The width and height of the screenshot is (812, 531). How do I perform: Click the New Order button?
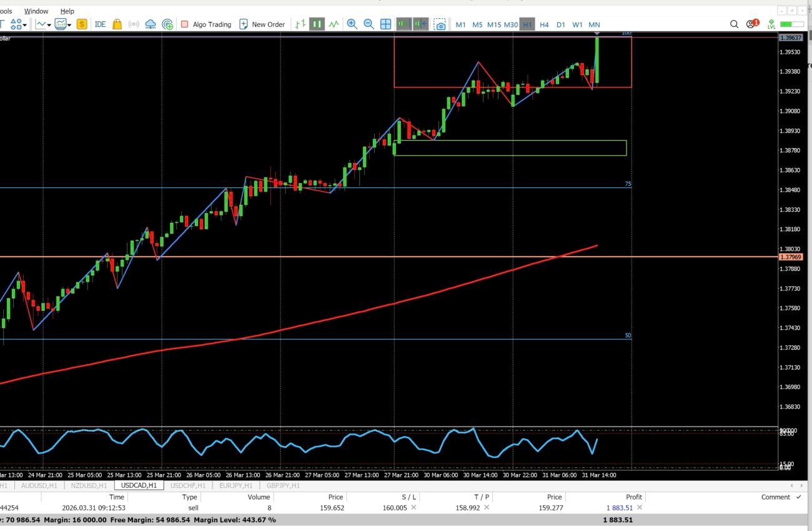tap(262, 24)
